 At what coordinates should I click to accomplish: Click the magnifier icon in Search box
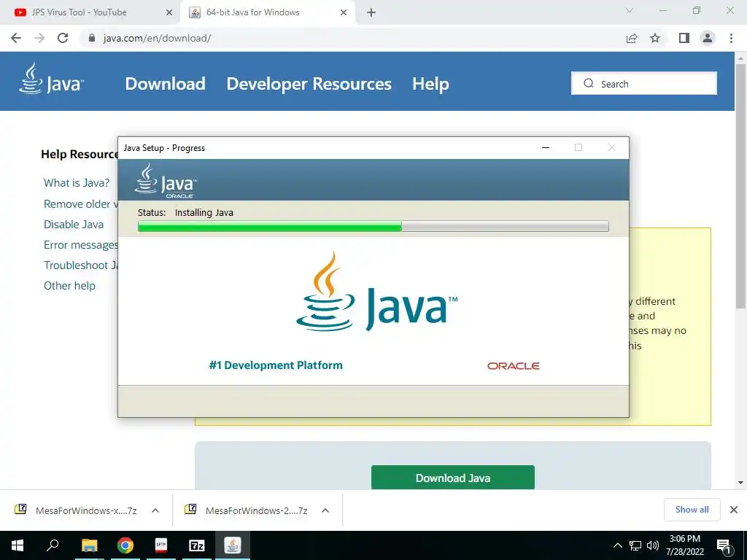tap(589, 83)
